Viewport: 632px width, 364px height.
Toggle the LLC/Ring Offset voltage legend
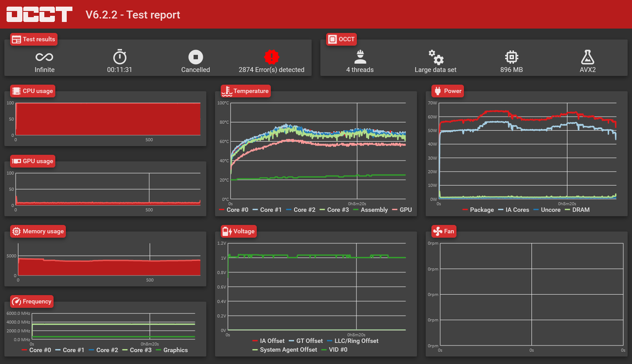click(x=353, y=341)
